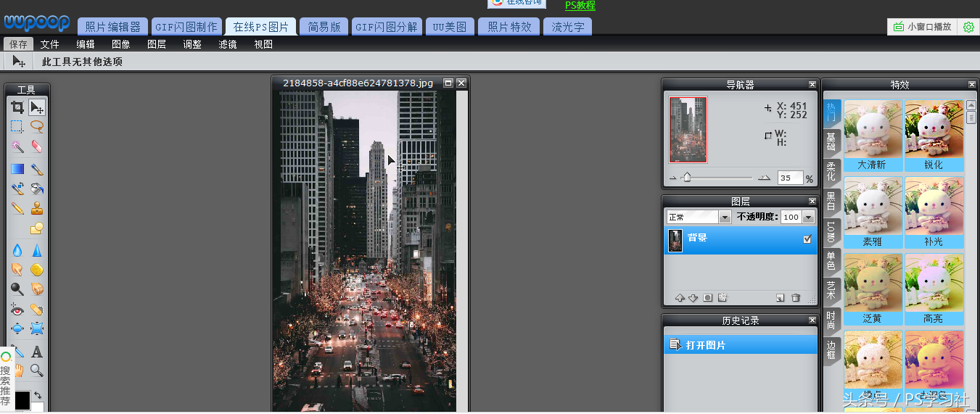Toggle visibility checkbox of 背景 layer
Viewport: 980px width, 414px height.
tap(807, 239)
